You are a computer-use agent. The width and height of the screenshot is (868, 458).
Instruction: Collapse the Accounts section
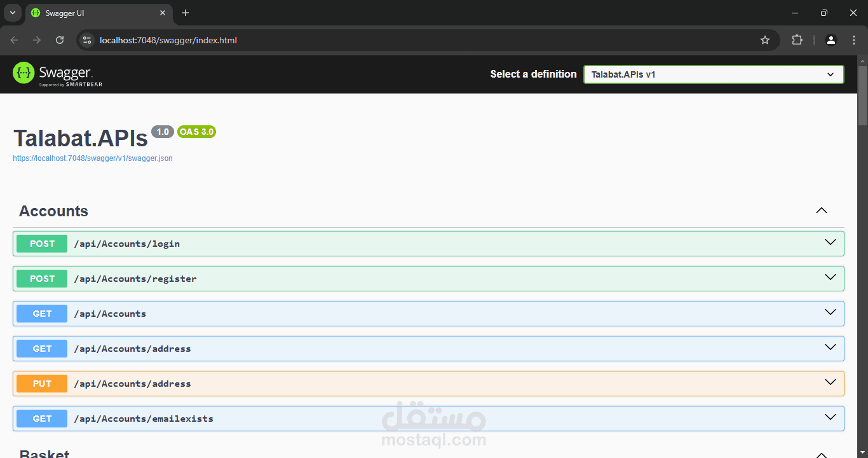[x=822, y=211]
